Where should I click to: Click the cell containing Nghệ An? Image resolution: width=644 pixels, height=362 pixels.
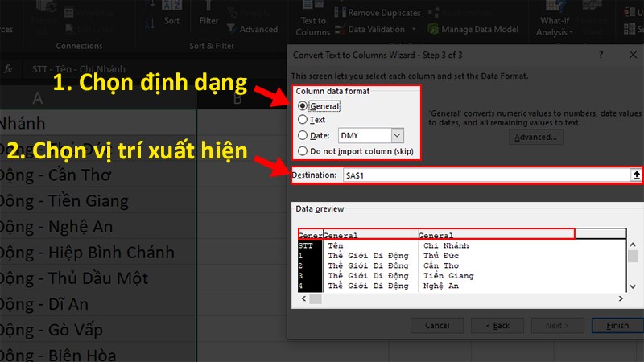point(98,227)
